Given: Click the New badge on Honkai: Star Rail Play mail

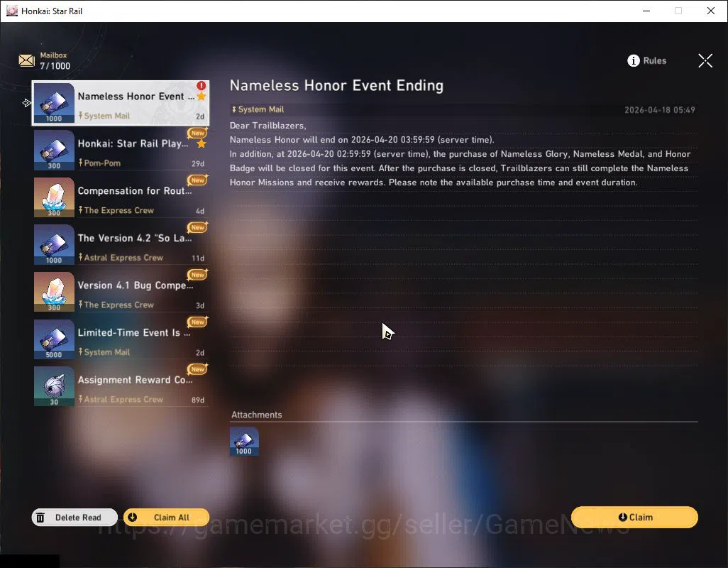Looking at the screenshot, I should click(x=198, y=133).
